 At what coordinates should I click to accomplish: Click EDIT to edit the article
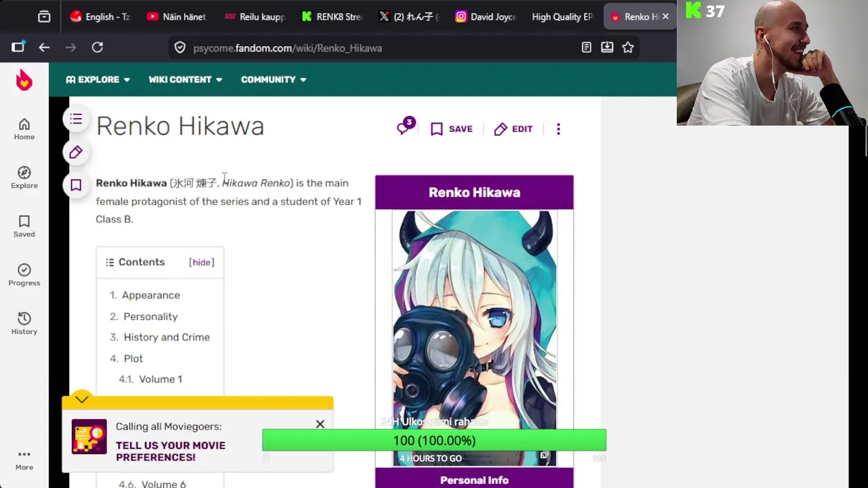click(x=513, y=129)
